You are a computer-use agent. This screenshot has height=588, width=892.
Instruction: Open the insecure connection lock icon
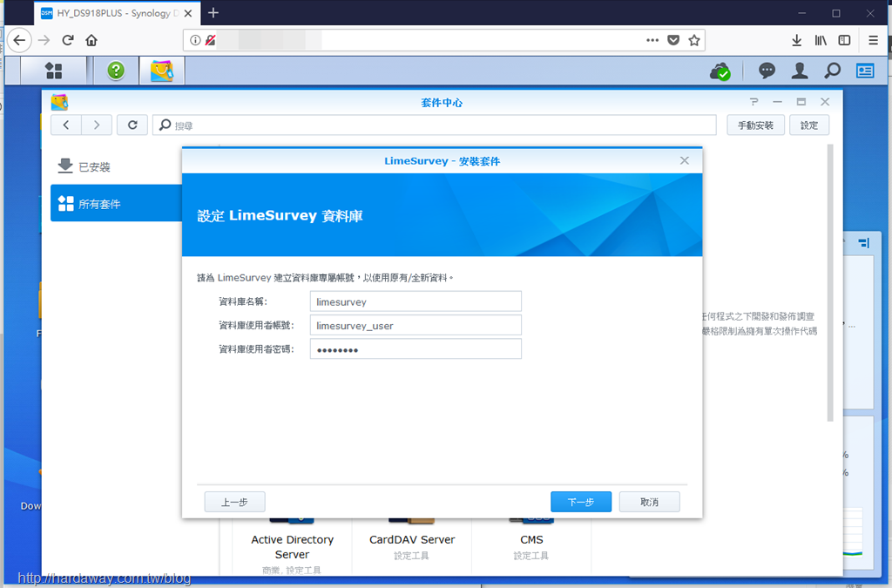pos(211,40)
